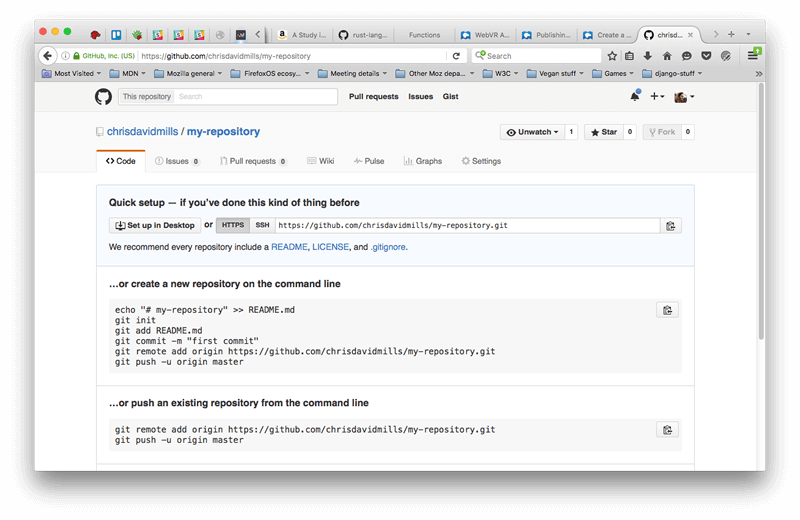Expand the create new plus dropdown
The height and width of the screenshot is (520, 800).
click(x=657, y=97)
